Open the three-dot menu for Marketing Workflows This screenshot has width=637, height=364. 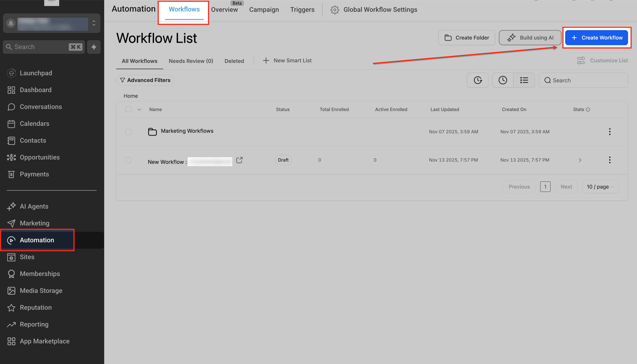click(609, 131)
